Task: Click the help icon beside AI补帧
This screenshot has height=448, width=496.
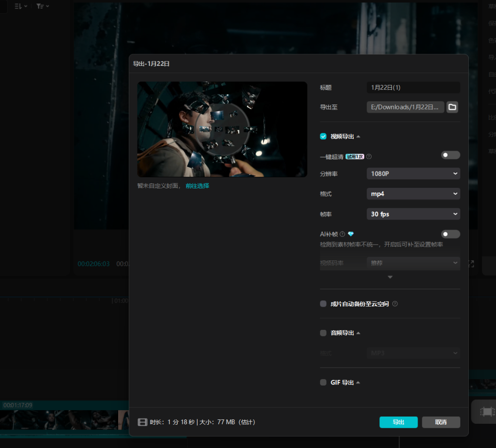Action: [342, 234]
